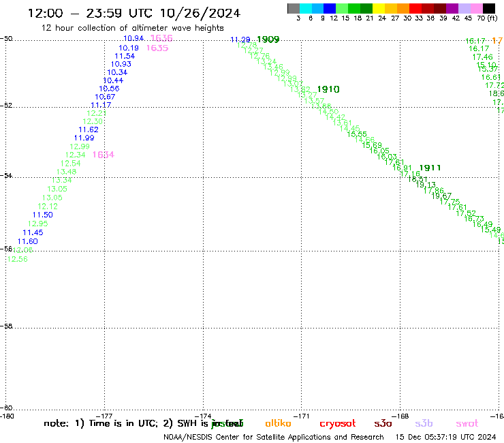The height and width of the screenshot is (443, 504).
Task: Click the wave height value '15.55'
Action: 357,134
